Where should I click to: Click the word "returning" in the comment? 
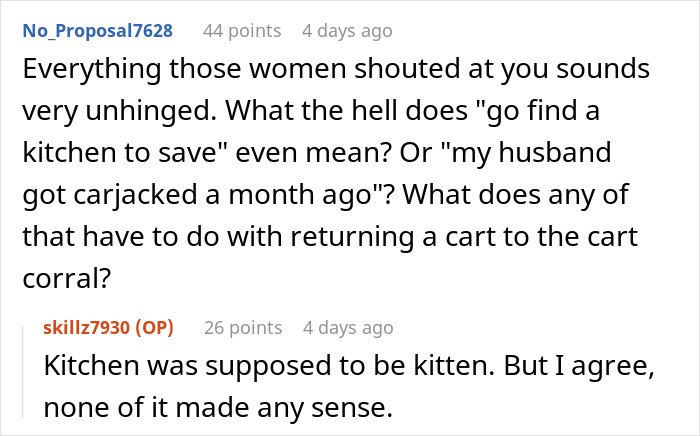click(x=352, y=237)
